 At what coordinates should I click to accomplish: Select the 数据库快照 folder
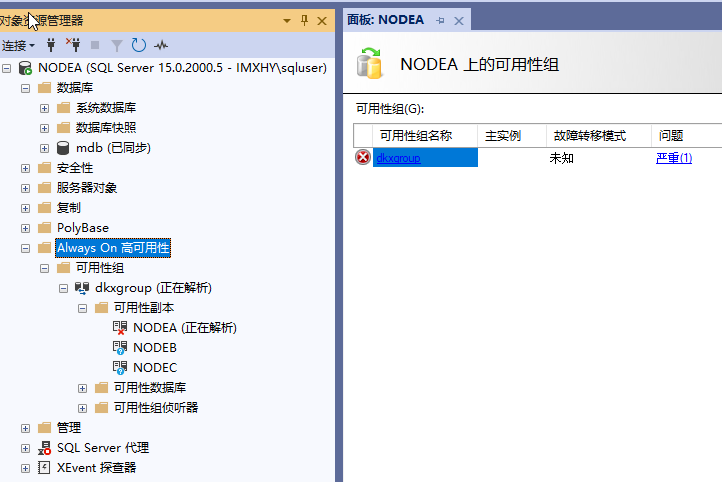tap(106, 128)
